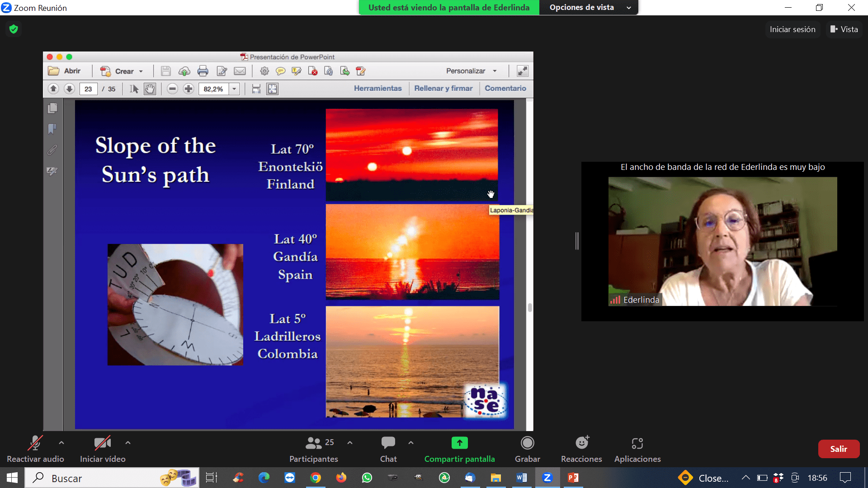868x488 pixels.
Task: Show hidden system tray icons chevron
Action: coord(746,478)
